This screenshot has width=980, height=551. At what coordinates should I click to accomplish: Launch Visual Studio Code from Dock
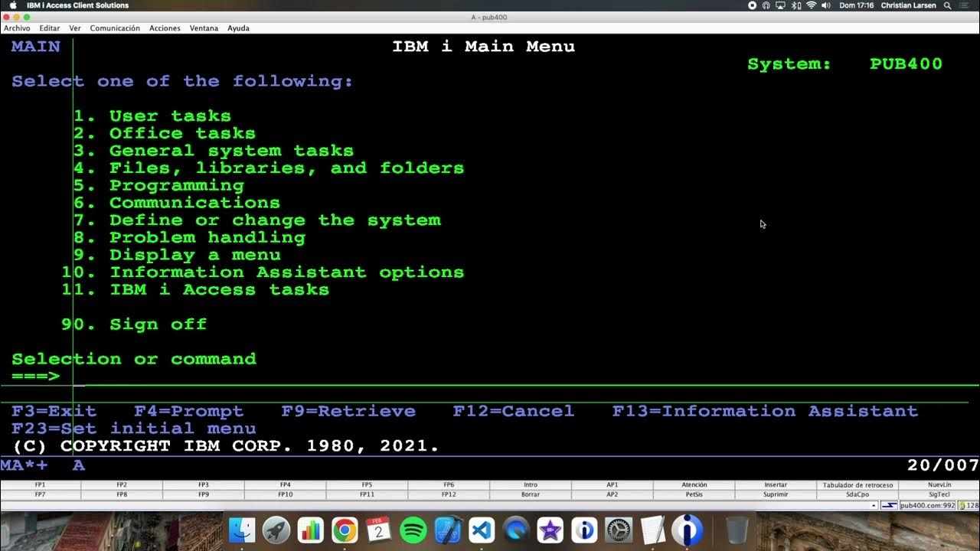click(482, 530)
